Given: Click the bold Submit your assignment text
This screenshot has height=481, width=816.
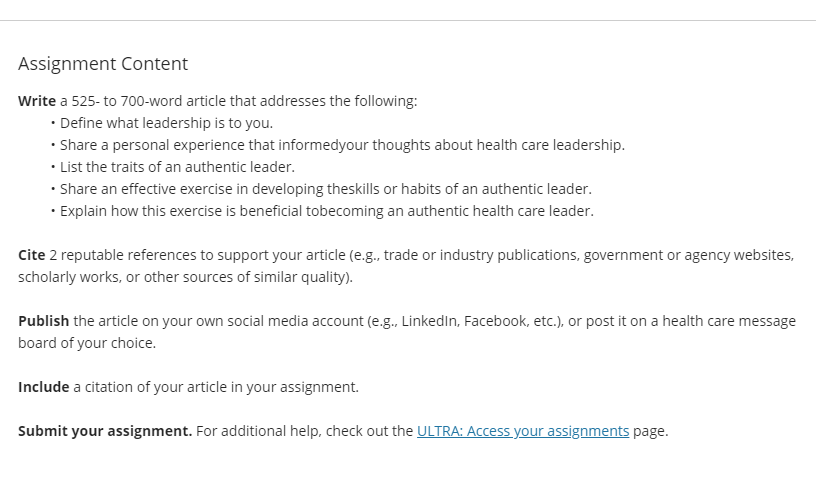Looking at the screenshot, I should [x=105, y=431].
